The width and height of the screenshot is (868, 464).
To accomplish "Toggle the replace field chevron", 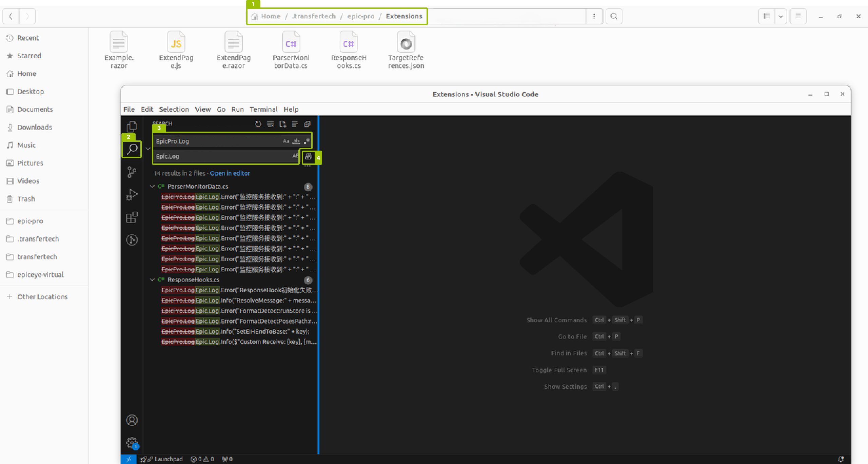I will 148,149.
